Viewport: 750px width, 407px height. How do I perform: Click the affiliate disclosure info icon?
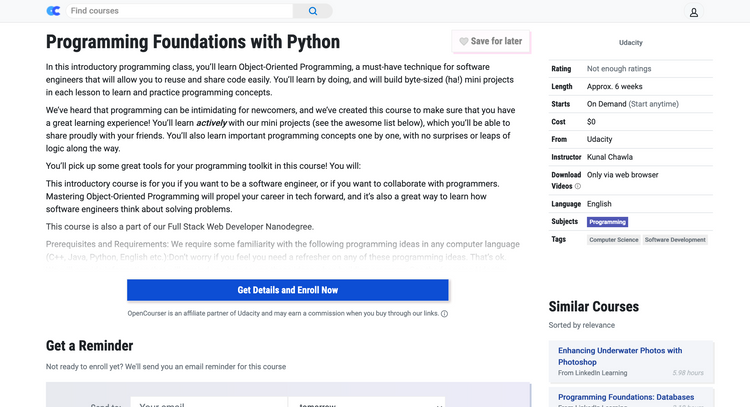[444, 313]
